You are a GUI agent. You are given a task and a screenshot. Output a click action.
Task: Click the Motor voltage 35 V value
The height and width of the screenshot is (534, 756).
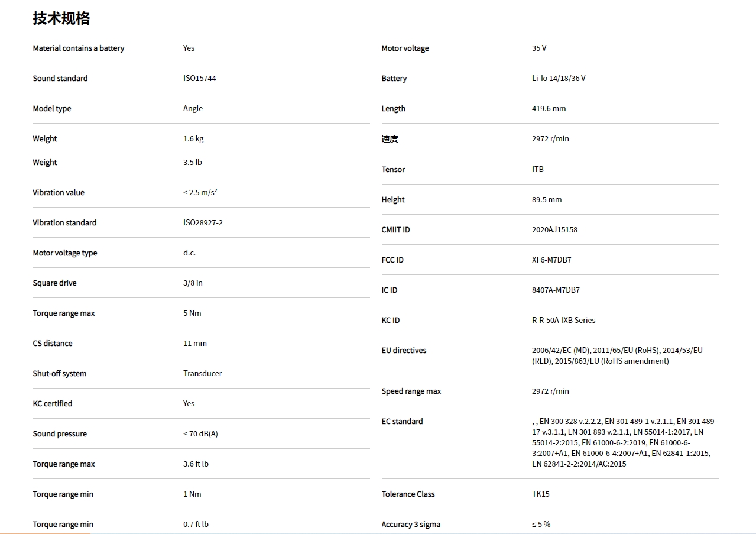[x=539, y=48]
